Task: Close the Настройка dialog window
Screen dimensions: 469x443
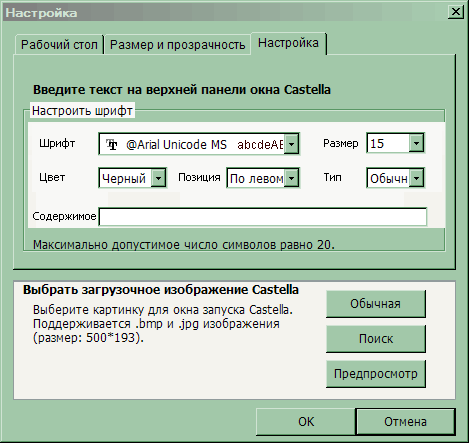Action: (x=455, y=12)
